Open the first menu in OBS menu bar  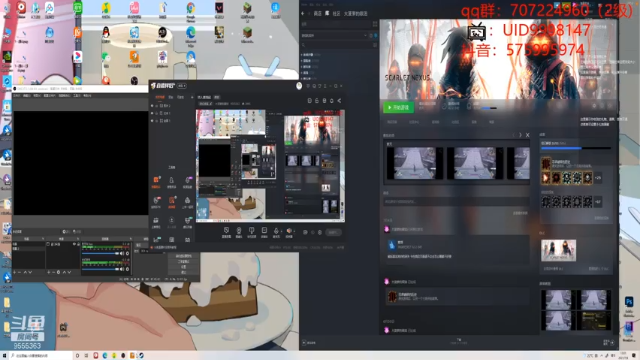[x=17, y=96]
